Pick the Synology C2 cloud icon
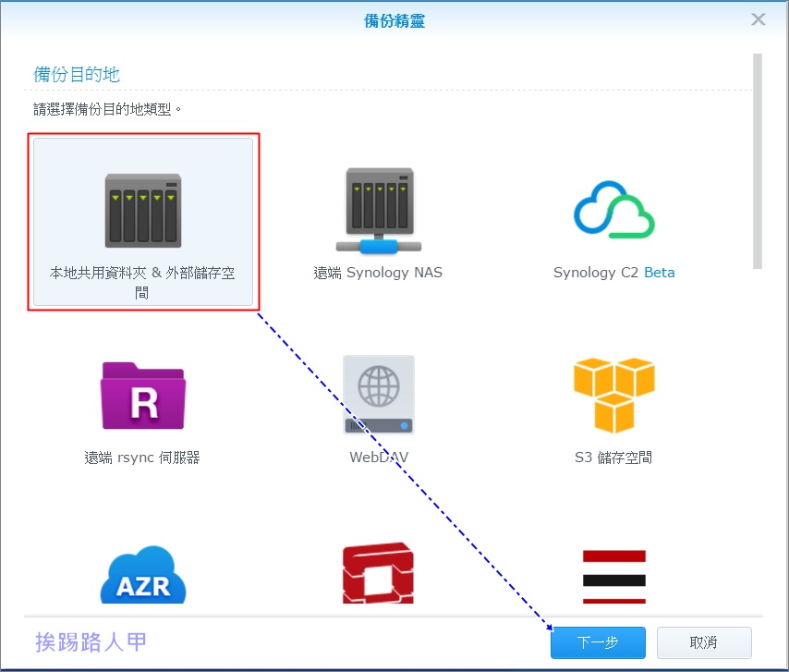789x672 pixels. [x=613, y=210]
